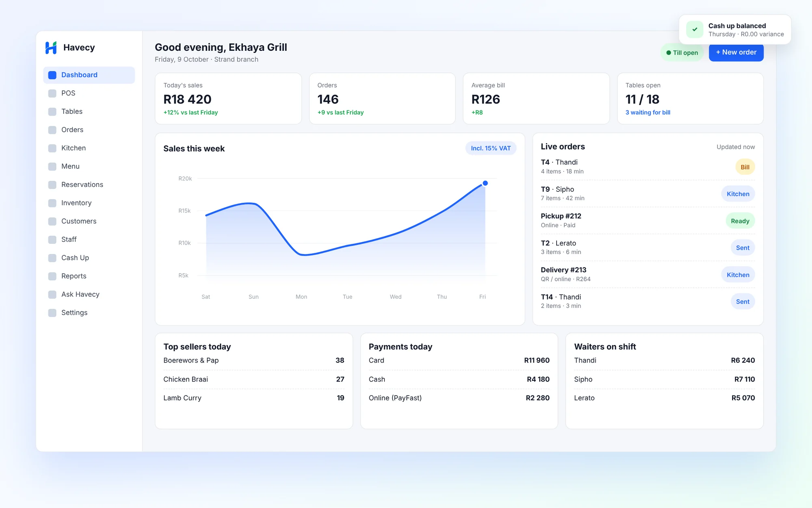Click the Today's sales R18 420 card
This screenshot has width=812, height=508.
click(x=228, y=99)
